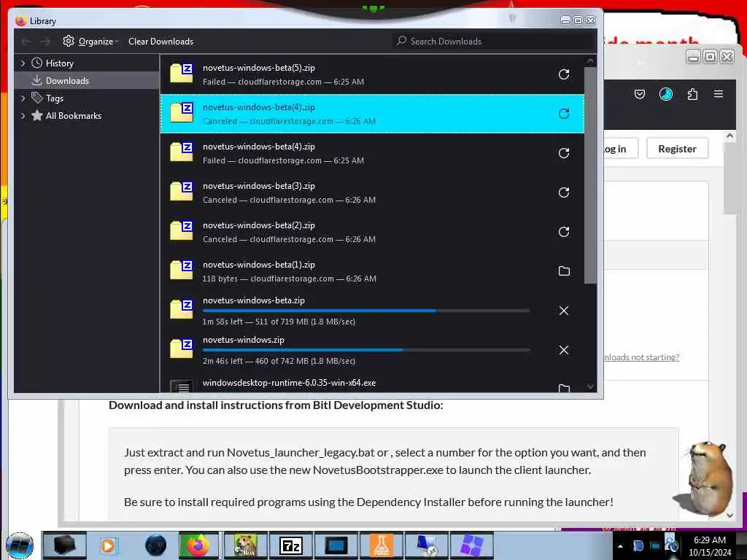The width and height of the screenshot is (747, 560).
Task: Retry the highlighted canceled novetus-windows-beta(4).zip download
Action: [x=564, y=114]
